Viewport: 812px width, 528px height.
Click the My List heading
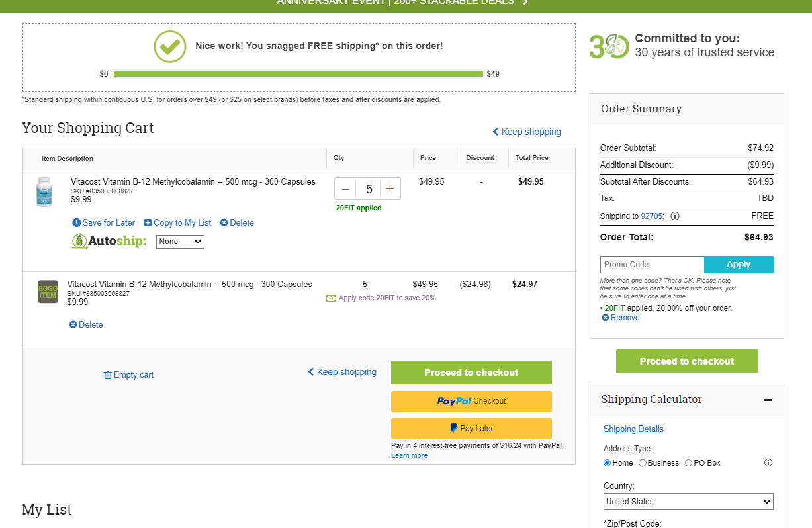tap(46, 509)
